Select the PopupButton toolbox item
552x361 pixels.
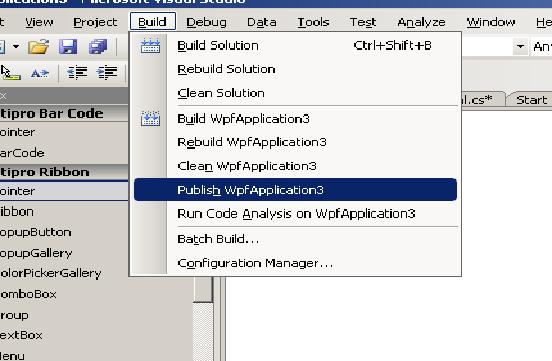[x=64, y=232]
